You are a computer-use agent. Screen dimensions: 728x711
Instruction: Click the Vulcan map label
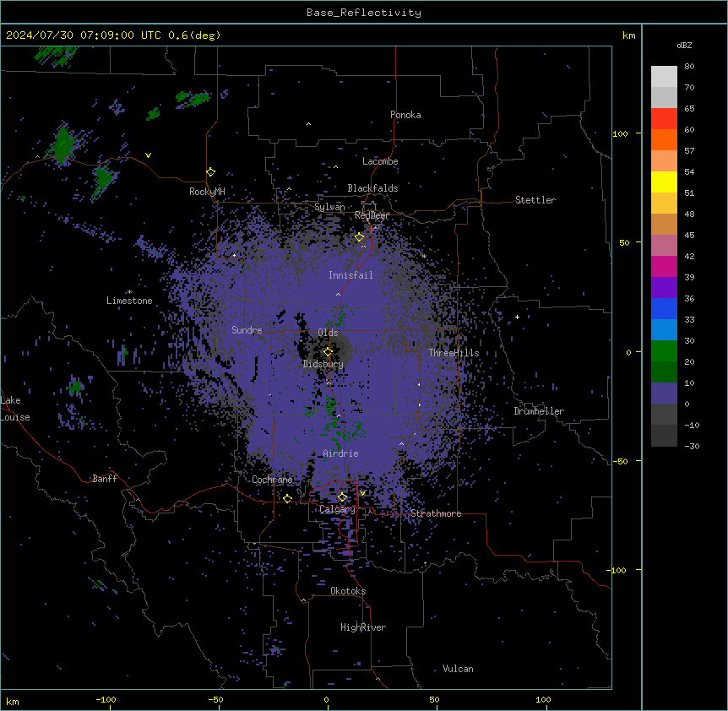(x=458, y=669)
